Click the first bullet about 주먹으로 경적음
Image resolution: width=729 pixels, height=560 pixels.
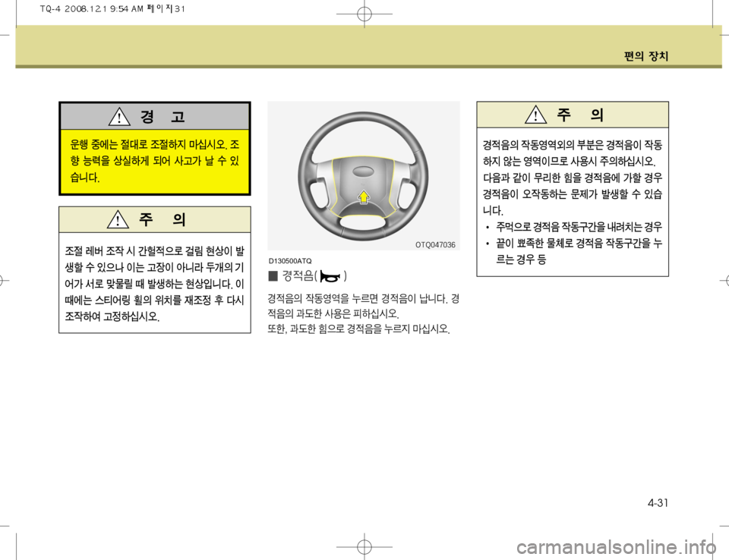[x=574, y=227]
